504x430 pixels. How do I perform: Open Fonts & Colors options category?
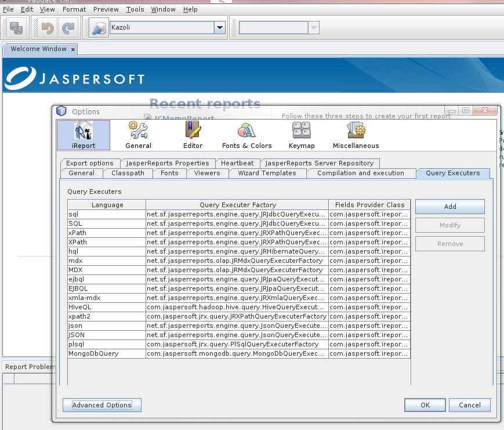coord(246,135)
